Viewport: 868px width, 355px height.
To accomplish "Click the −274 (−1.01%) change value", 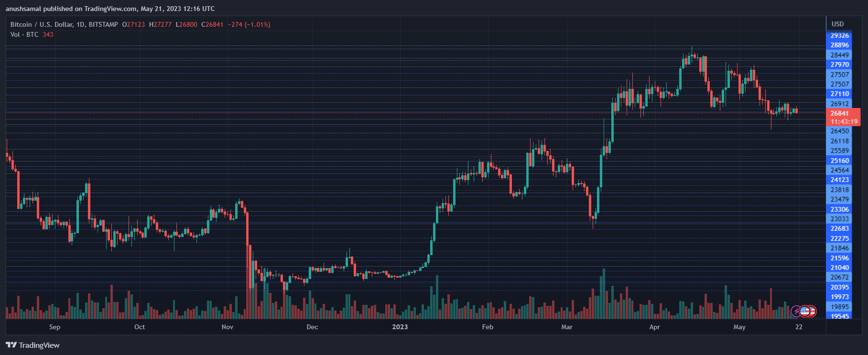I will click(x=249, y=24).
